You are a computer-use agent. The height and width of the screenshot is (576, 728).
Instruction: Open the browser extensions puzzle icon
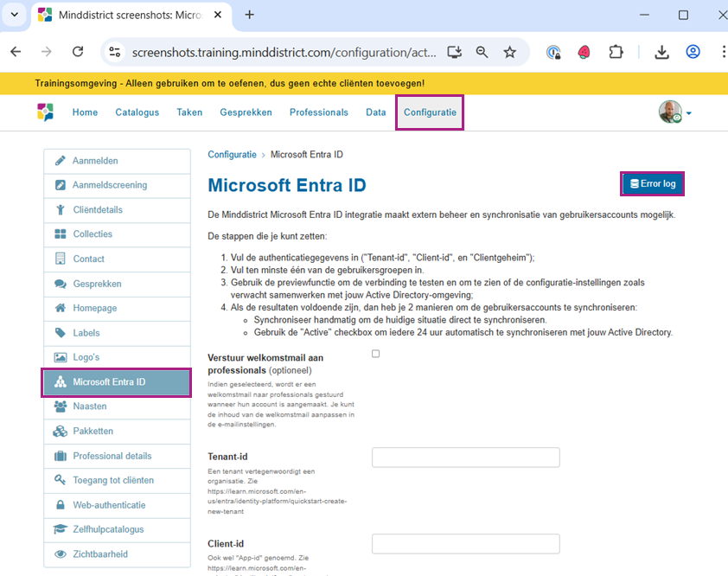point(616,52)
